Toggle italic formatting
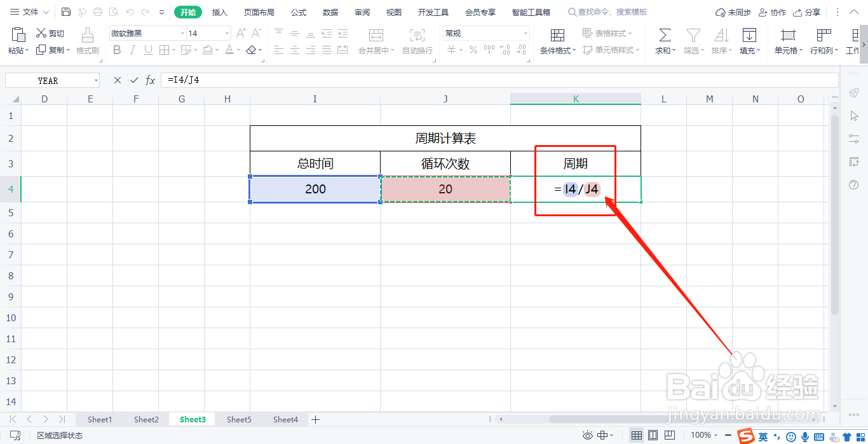868x444 pixels. (x=132, y=49)
